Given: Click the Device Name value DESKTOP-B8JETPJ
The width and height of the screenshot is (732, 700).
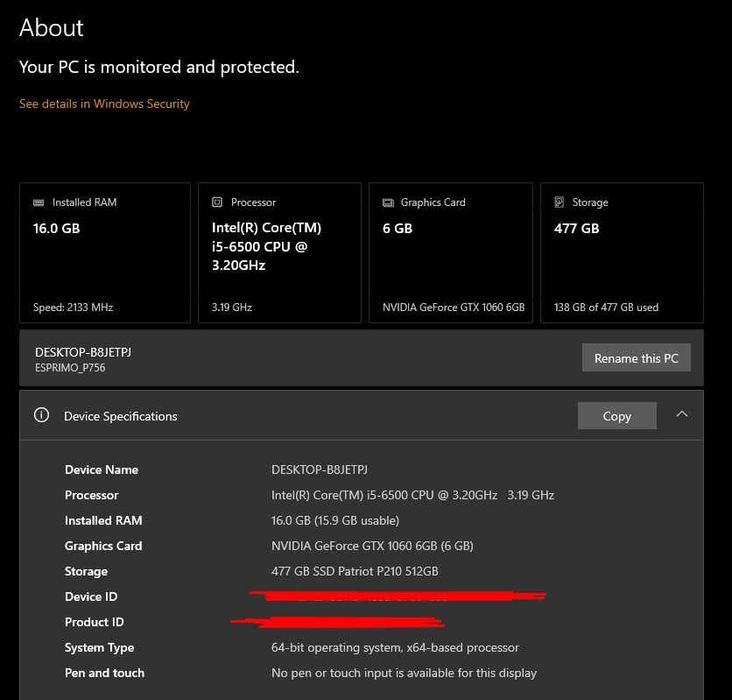Looking at the screenshot, I should pos(319,469).
